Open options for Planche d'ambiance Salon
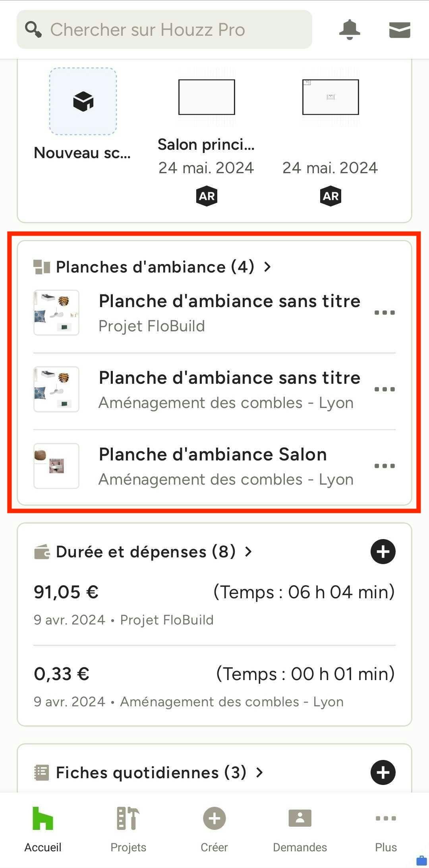 tap(385, 466)
